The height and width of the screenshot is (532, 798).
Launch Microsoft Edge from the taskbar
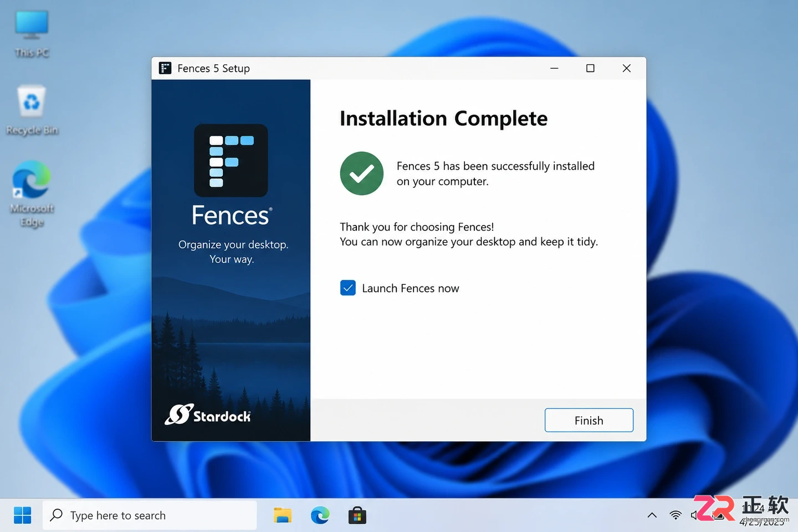coord(320,515)
